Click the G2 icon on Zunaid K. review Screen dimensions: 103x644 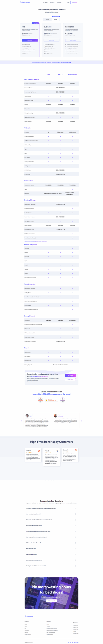click(x=75, y=450)
